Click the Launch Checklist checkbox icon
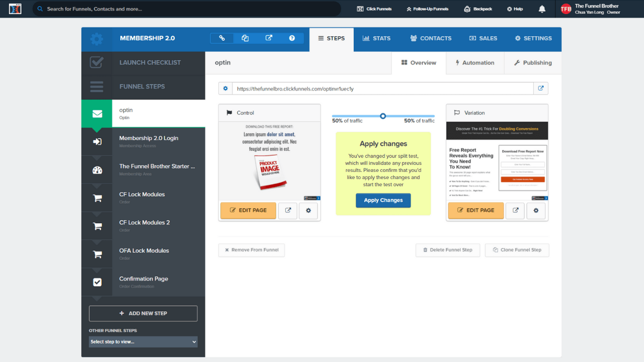The height and width of the screenshot is (362, 644). (97, 62)
